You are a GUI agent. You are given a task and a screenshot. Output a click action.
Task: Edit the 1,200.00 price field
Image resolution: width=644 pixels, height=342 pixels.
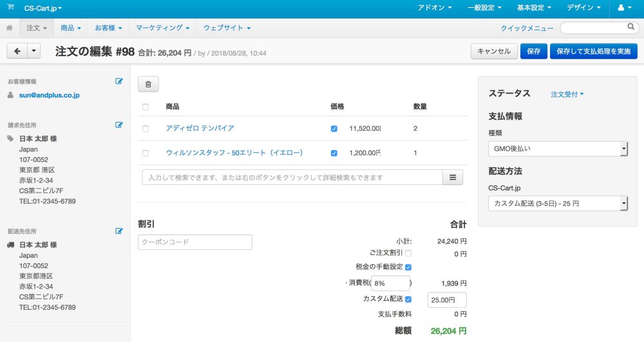[365, 153]
